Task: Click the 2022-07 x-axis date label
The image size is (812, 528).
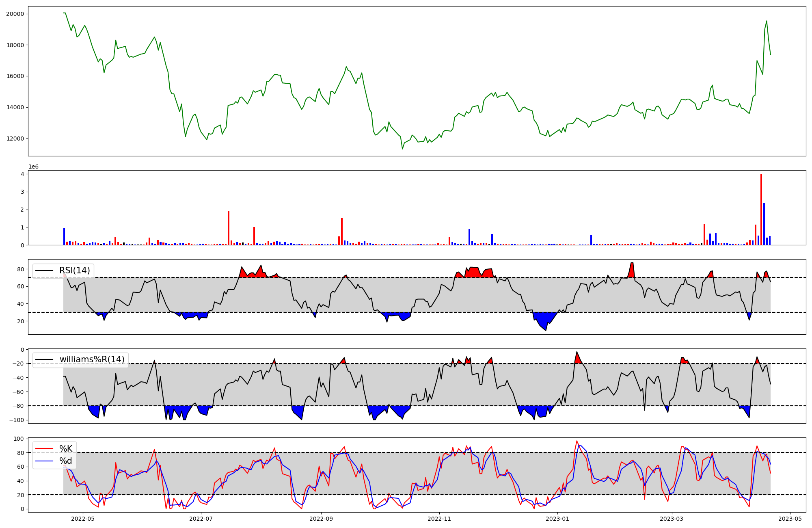Action: pyautogui.click(x=201, y=519)
